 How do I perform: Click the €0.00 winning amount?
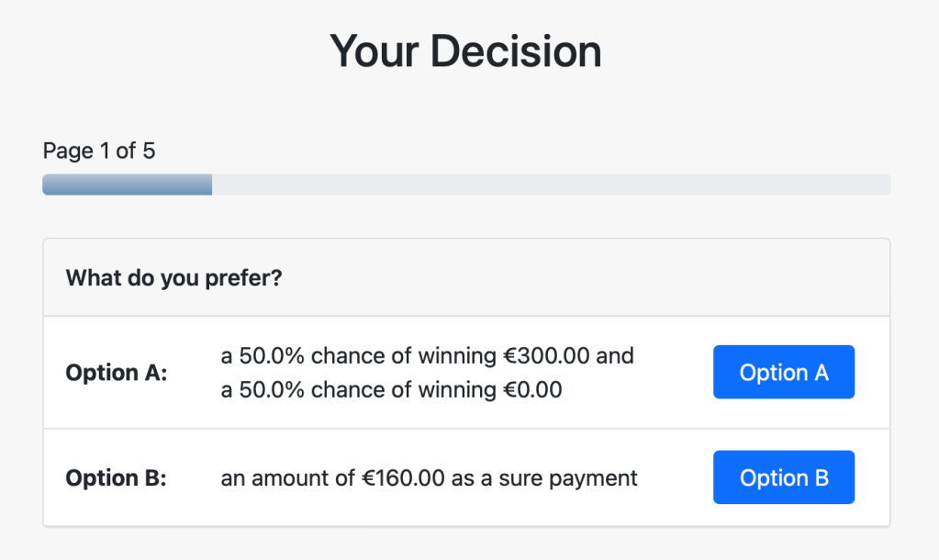[x=532, y=390]
